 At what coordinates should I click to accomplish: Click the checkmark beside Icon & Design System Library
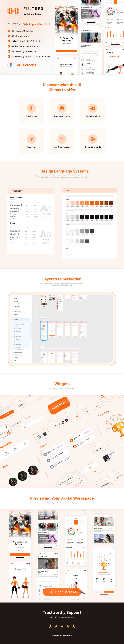click(x=9, y=57)
